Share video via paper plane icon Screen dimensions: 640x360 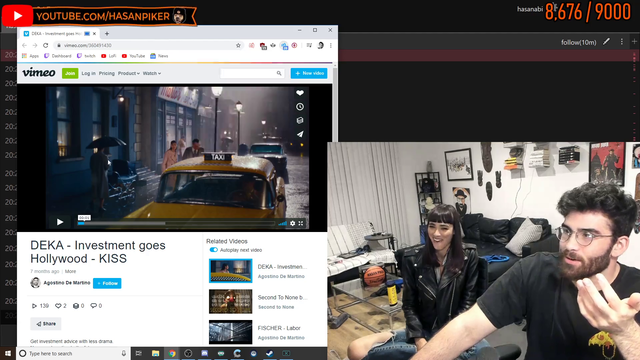click(300, 134)
